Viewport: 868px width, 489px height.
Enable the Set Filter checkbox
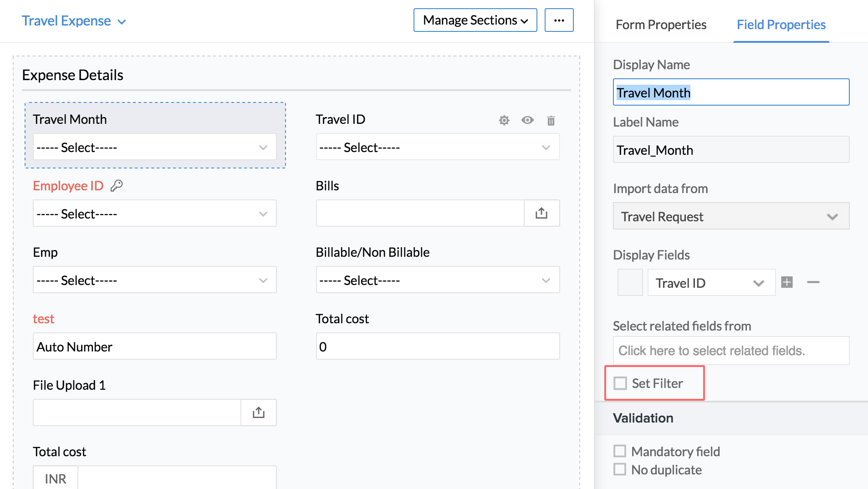pyautogui.click(x=620, y=383)
